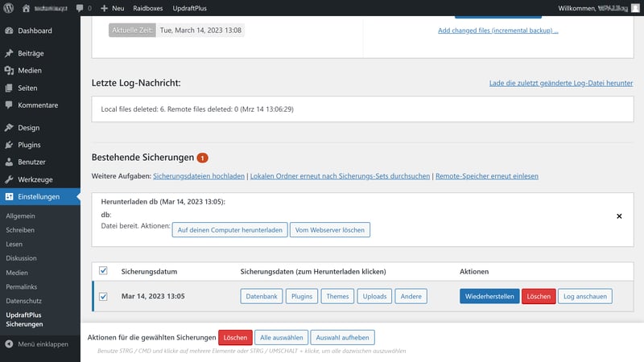Uncheck the Mar 14, 2023 backup checkbox
The width and height of the screenshot is (644, 362).
102,296
